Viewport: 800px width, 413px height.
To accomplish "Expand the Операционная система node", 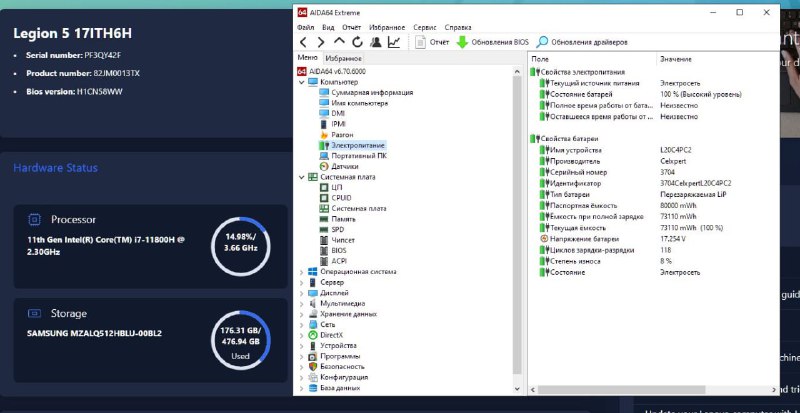I will (x=302, y=272).
